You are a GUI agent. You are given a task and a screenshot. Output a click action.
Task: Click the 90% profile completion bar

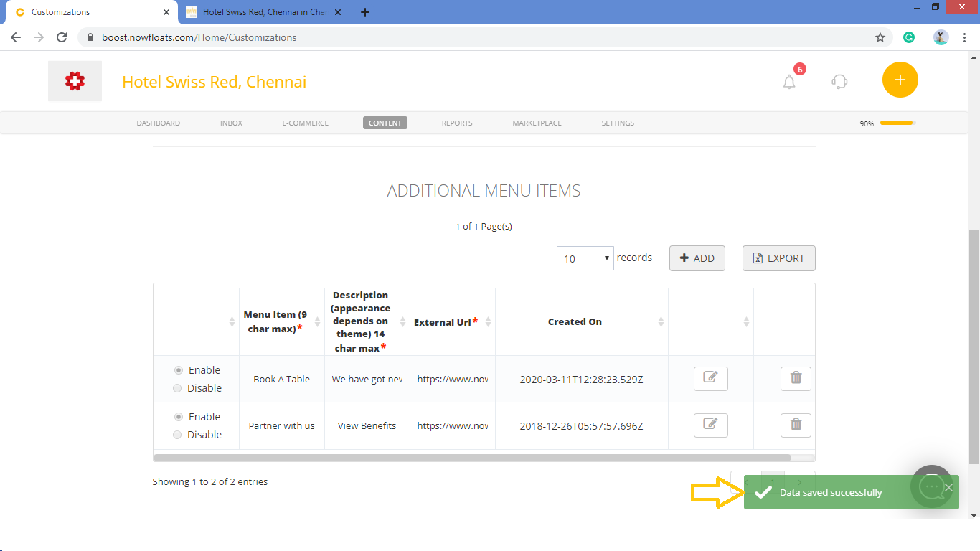click(897, 123)
